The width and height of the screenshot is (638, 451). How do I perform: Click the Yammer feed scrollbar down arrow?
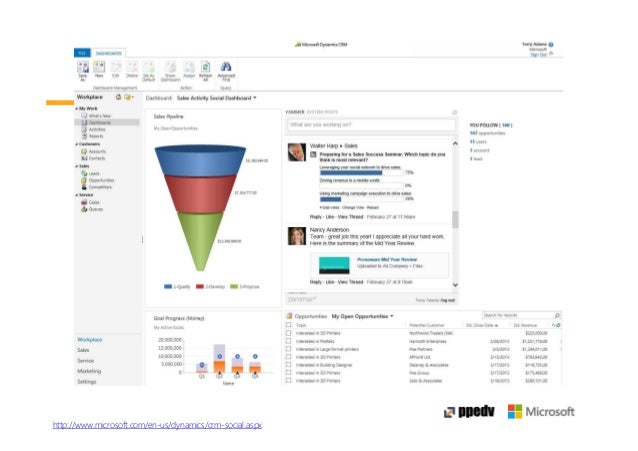coord(455,285)
